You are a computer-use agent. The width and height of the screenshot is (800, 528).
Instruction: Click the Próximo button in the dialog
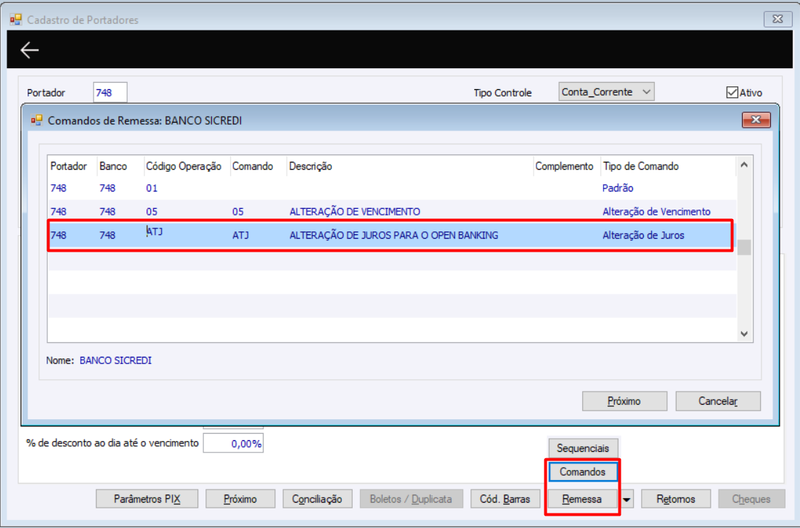[624, 401]
